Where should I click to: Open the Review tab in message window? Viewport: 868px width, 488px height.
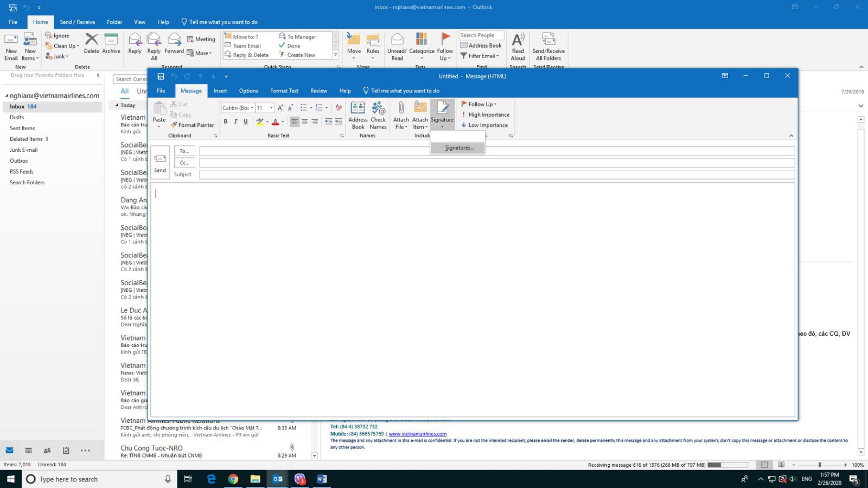click(x=318, y=91)
